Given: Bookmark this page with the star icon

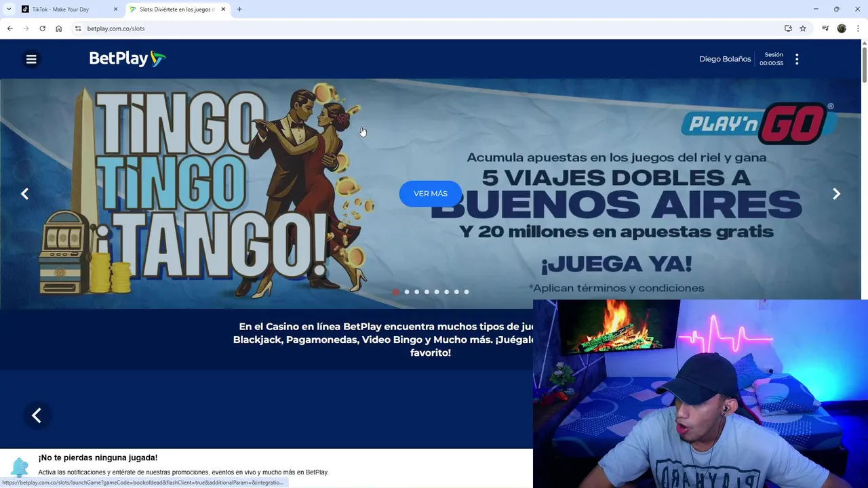Looking at the screenshot, I should point(803,28).
